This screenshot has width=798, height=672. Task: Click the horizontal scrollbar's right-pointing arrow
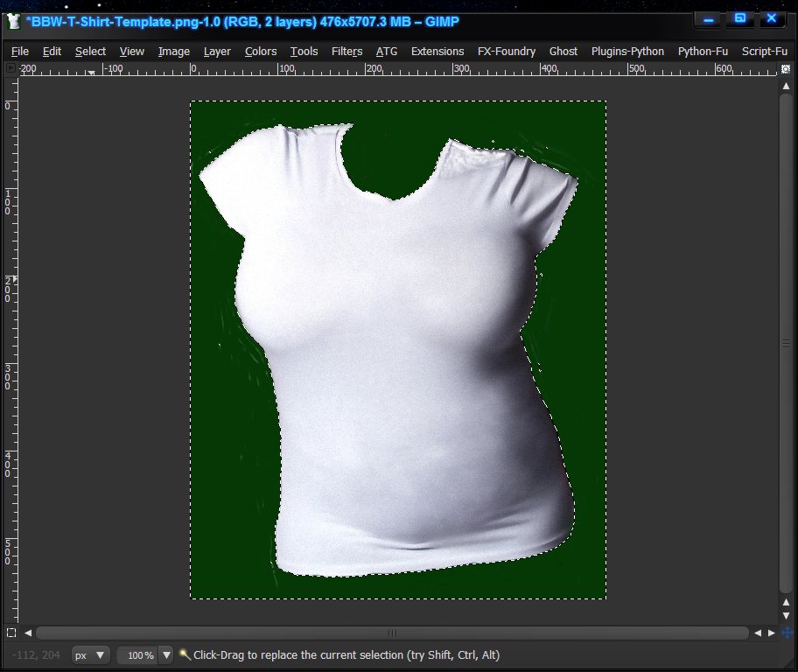coord(772,633)
